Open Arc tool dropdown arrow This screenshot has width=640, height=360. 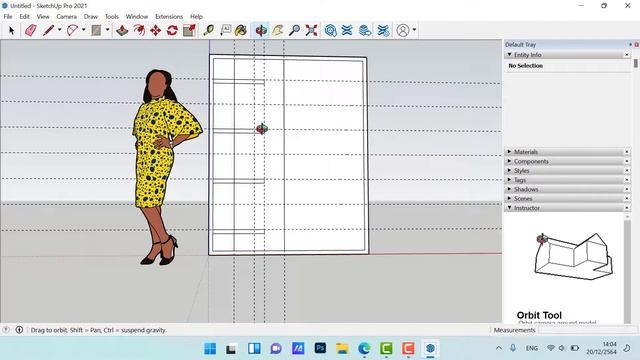(83, 30)
